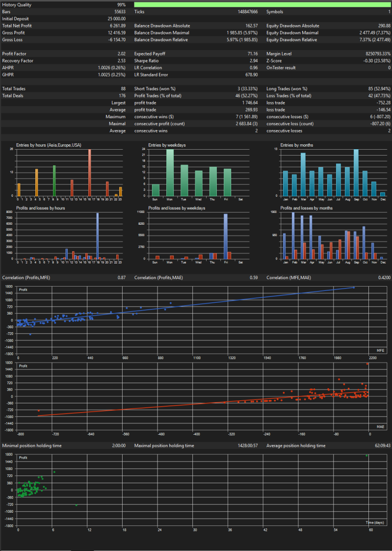The height and width of the screenshot is (551, 392).
Task: Select the Total Trades value '88'
Action: pyautogui.click(x=123, y=89)
